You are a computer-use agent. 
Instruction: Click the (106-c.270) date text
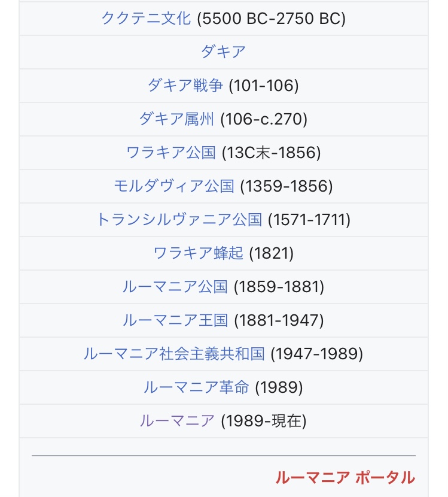pyautogui.click(x=264, y=119)
